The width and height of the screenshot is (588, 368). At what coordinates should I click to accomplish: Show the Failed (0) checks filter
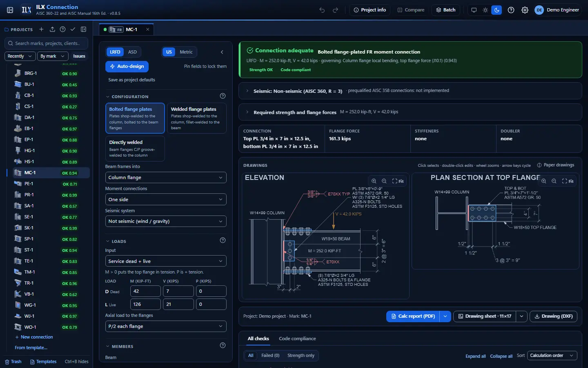point(270,356)
